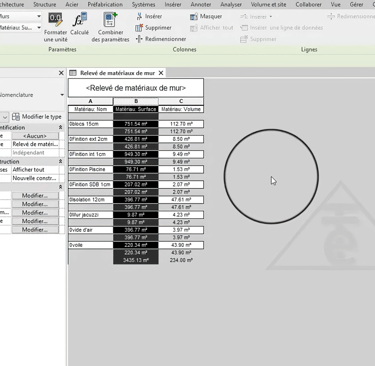Viewport: 375px width, 366px height.
Task: Collapse the Construction properties section
Action: tap(60, 161)
